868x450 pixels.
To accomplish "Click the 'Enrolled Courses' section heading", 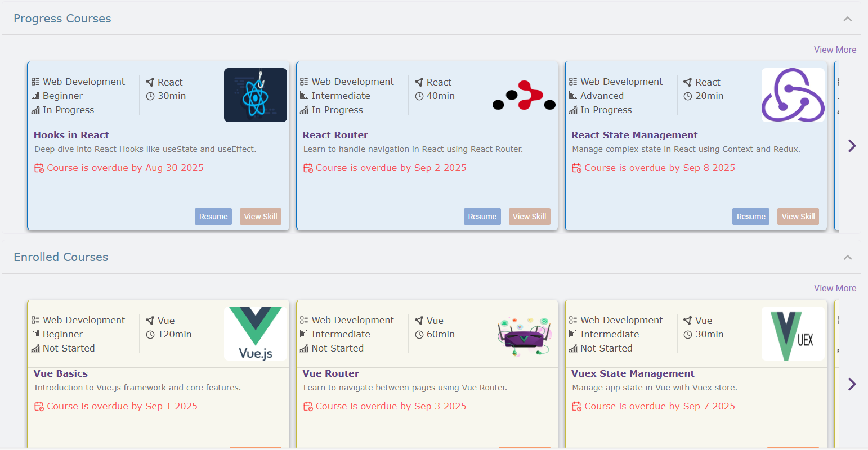I will pos(61,257).
